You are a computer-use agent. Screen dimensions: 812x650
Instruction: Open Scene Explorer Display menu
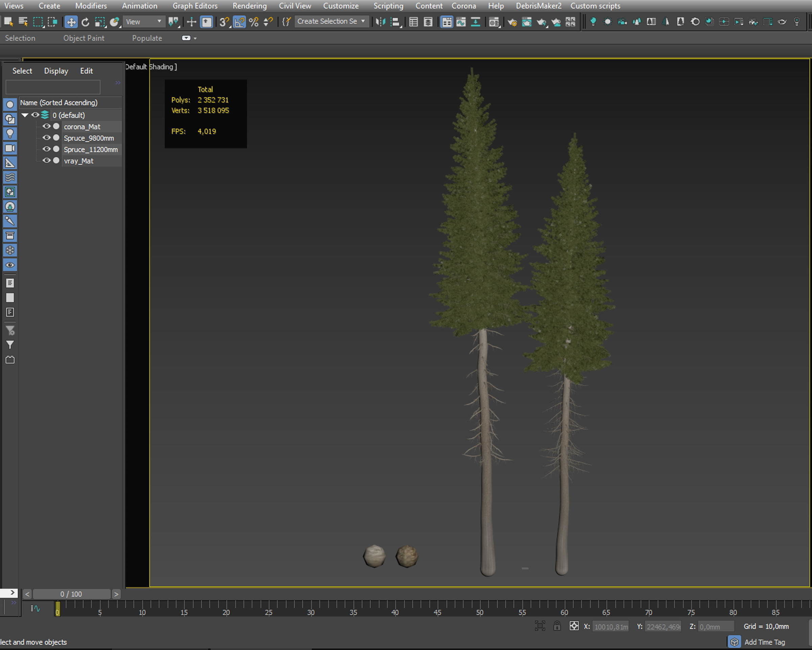coord(56,71)
